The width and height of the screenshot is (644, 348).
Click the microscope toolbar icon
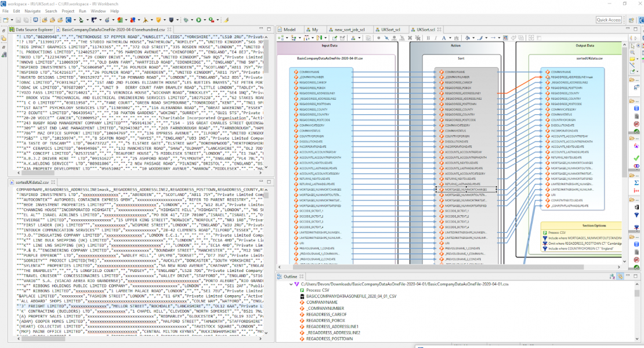(x=81, y=20)
